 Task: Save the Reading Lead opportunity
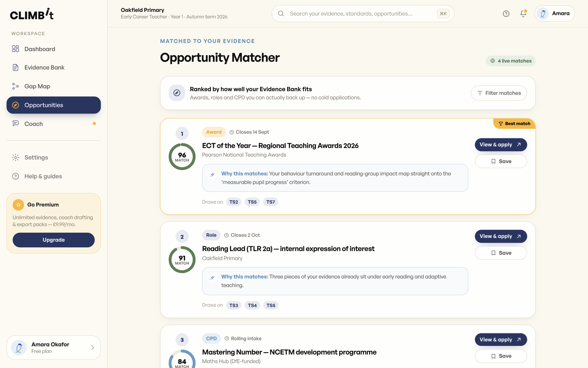click(x=501, y=253)
